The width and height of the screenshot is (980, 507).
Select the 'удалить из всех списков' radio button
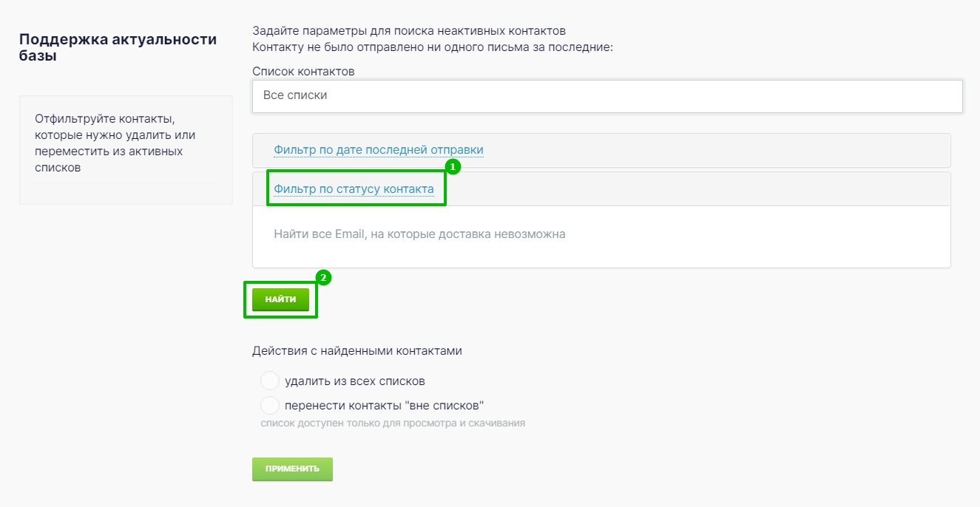pos(270,381)
